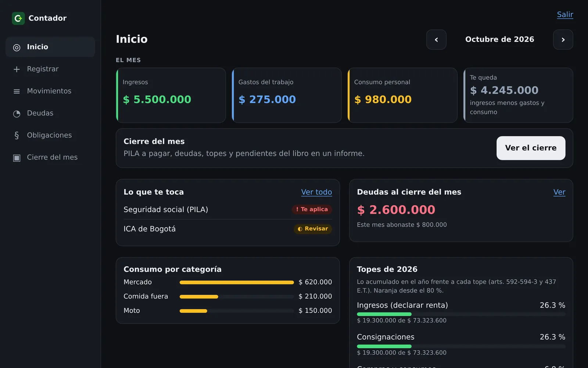Click the Inicio target icon in sidebar
The height and width of the screenshot is (368, 588).
click(x=17, y=47)
